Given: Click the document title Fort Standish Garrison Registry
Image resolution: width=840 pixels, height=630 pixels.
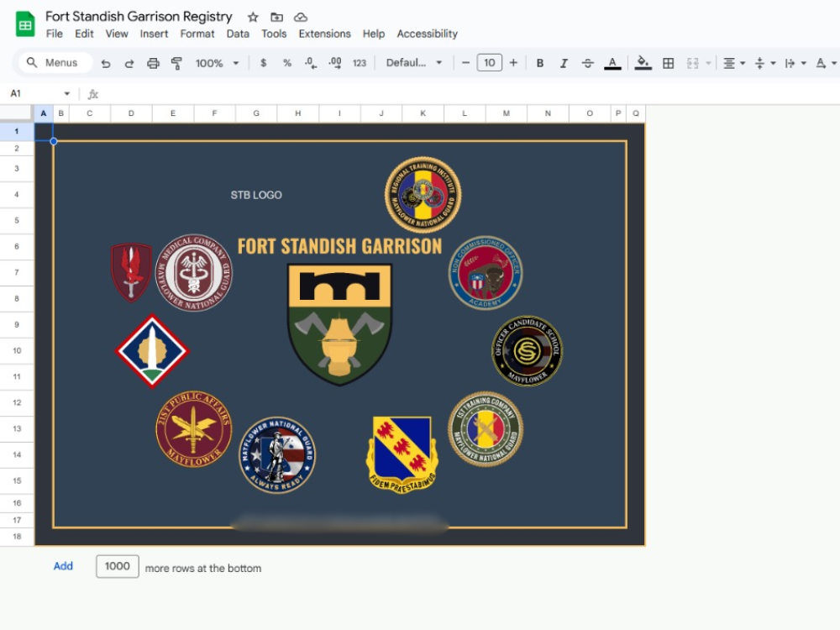Looking at the screenshot, I should tap(139, 17).
